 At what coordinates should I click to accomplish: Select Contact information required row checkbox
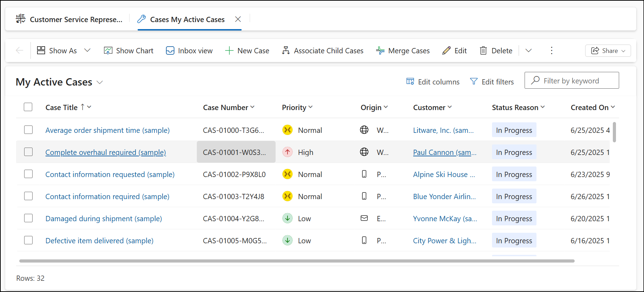click(x=28, y=196)
